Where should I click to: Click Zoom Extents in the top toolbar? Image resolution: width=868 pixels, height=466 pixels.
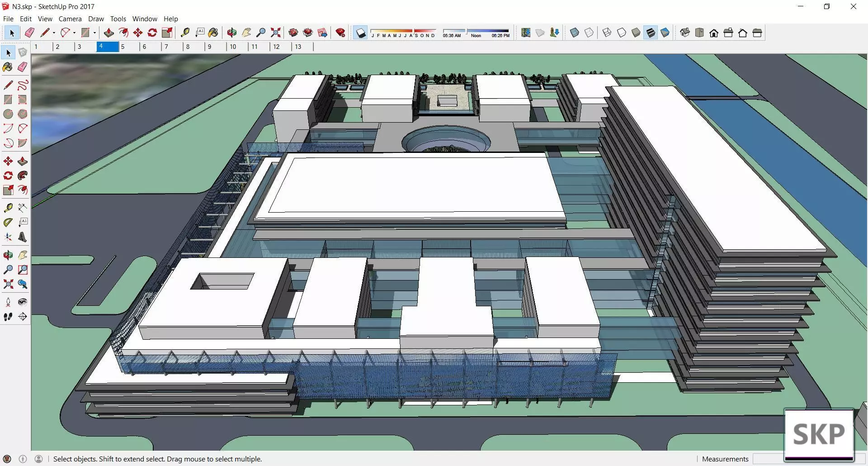[275, 33]
